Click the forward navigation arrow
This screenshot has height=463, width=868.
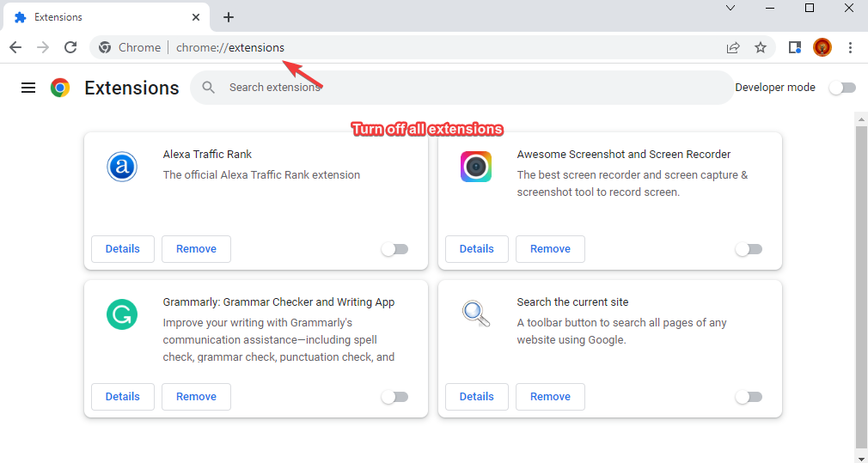tap(43, 47)
